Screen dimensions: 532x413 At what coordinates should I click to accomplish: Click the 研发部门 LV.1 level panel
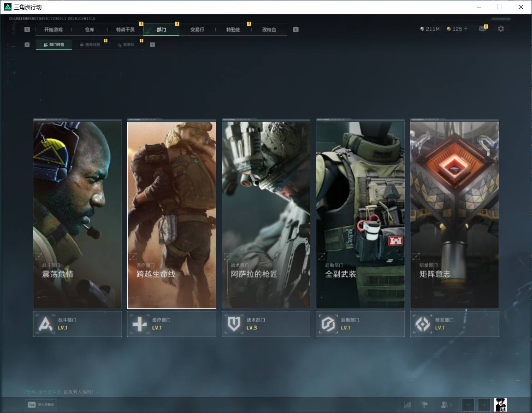455,324
